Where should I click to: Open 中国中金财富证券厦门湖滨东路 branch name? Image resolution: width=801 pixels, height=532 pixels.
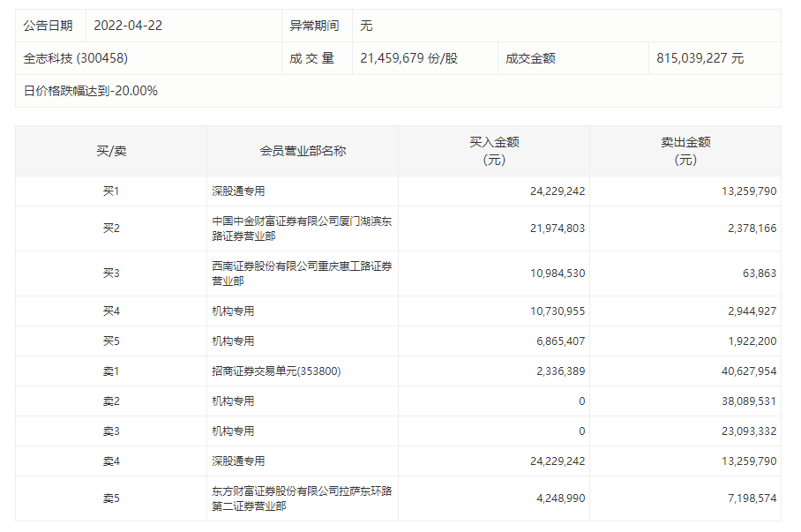(303, 229)
